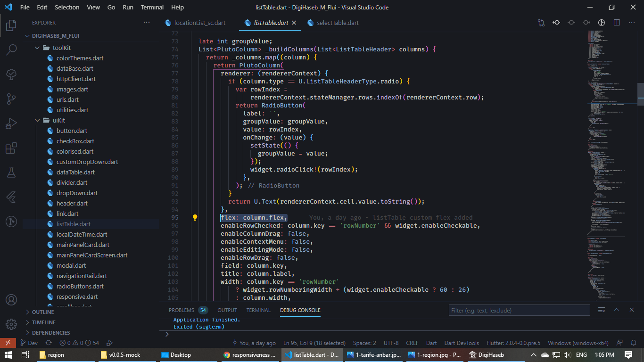Viewport: 644px width, 362px height.
Task: Open the Run and Debug view
Action: pyautogui.click(x=11, y=123)
